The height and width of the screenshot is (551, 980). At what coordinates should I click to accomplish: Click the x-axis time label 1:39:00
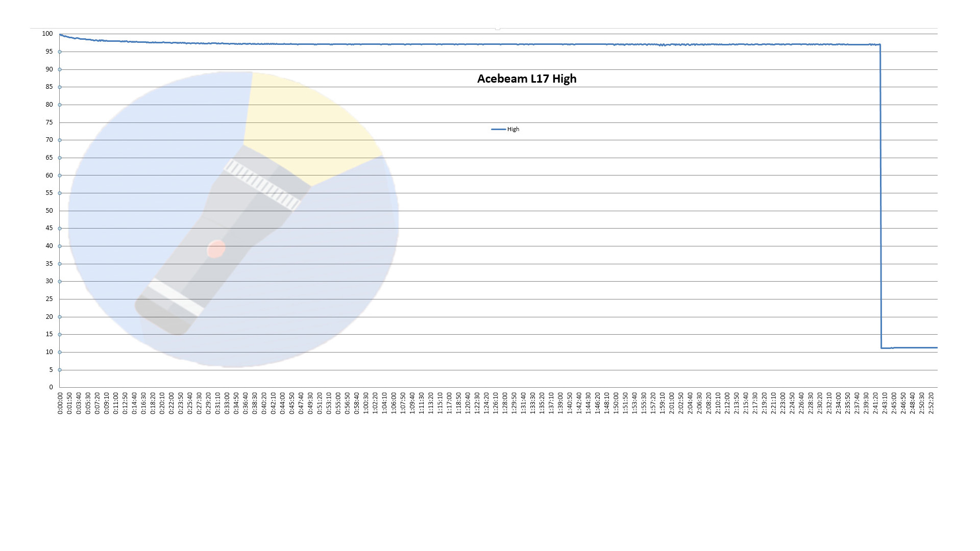560,403
